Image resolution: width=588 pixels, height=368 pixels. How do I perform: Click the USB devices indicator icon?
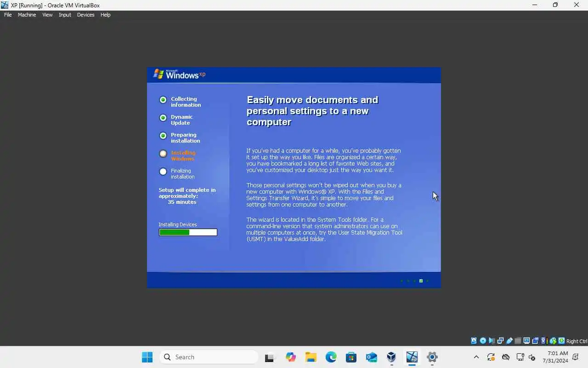tap(509, 341)
